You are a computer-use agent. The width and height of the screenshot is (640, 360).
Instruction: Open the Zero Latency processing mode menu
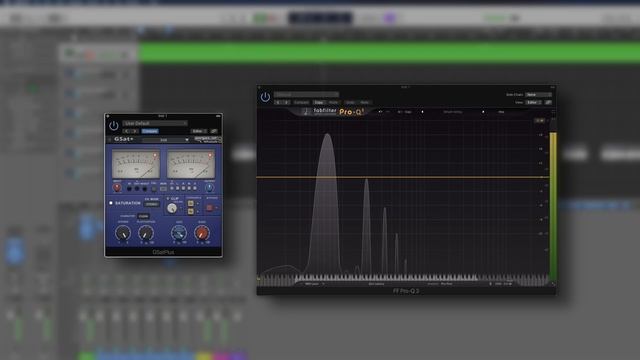pos(376,284)
